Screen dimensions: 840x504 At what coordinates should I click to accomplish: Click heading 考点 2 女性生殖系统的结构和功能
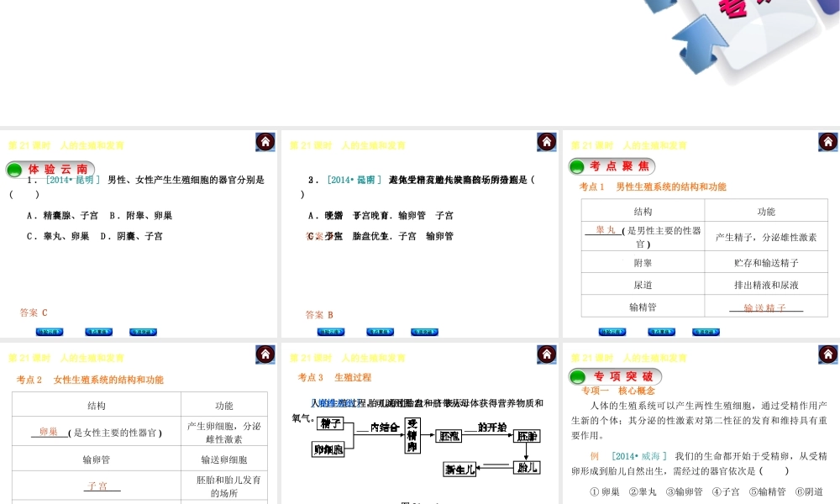coord(90,379)
